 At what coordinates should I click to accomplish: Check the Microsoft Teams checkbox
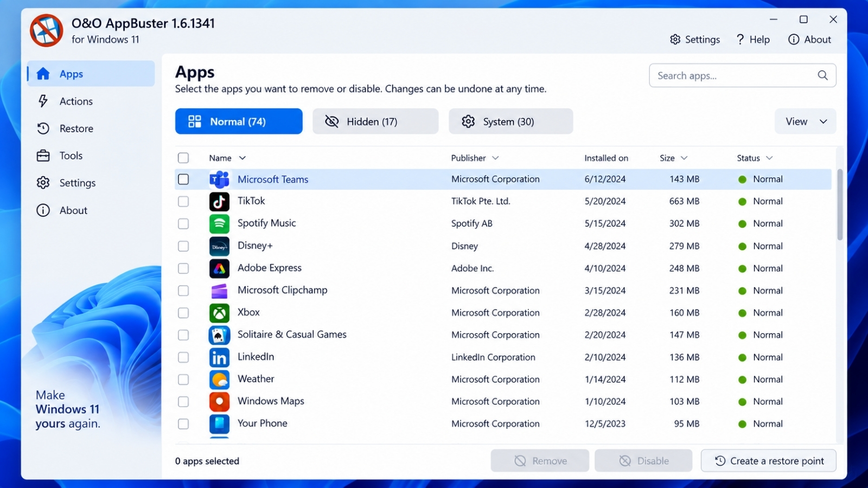click(183, 179)
